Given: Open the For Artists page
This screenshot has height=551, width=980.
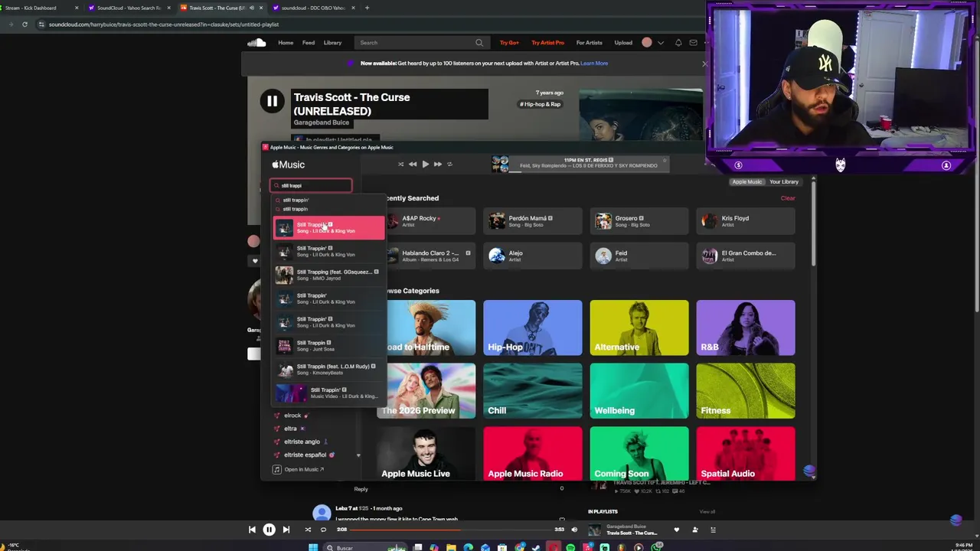Looking at the screenshot, I should click(x=590, y=43).
